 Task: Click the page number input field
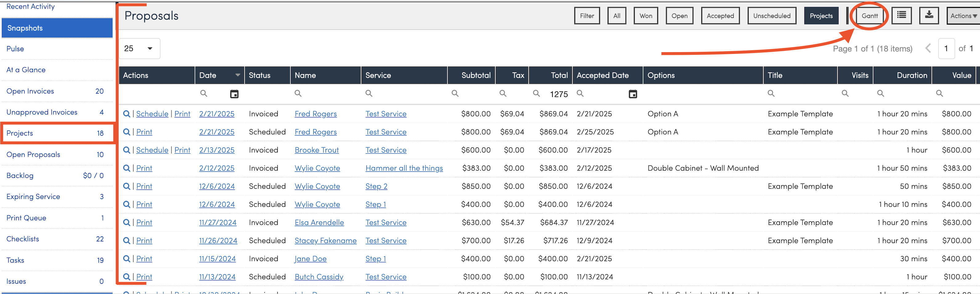tap(946, 48)
